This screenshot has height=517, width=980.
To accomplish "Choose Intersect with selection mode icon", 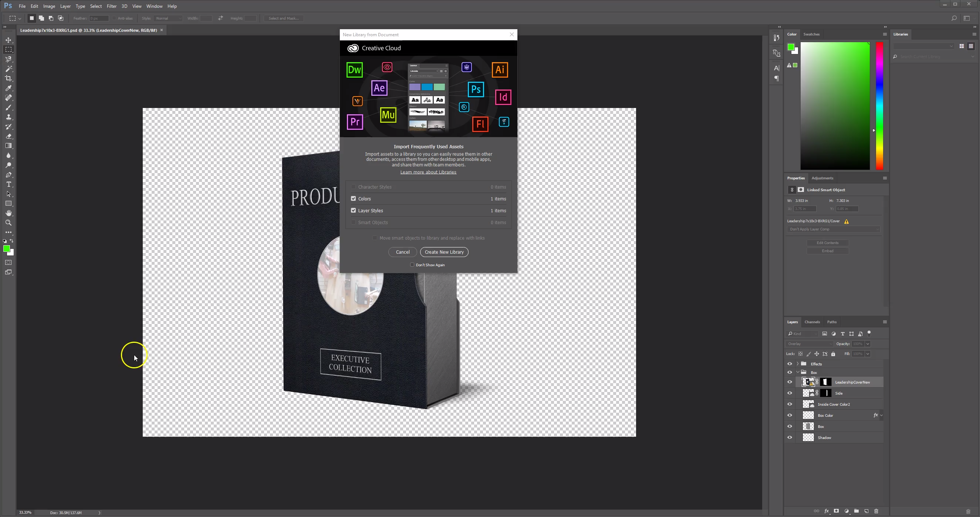I will tap(61, 18).
